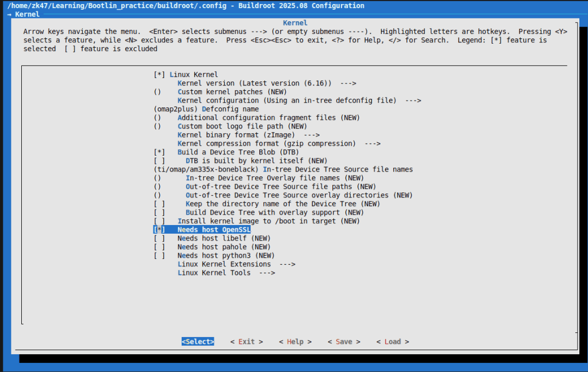Enable Build Device Tree with overlay support

click(160, 212)
